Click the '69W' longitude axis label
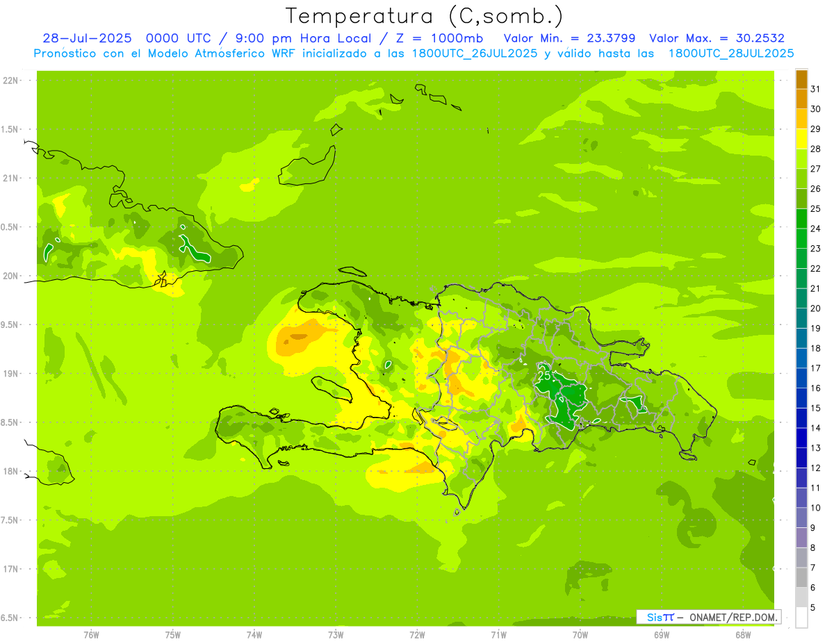Viewport: 834px width, 644px height. 662,635
